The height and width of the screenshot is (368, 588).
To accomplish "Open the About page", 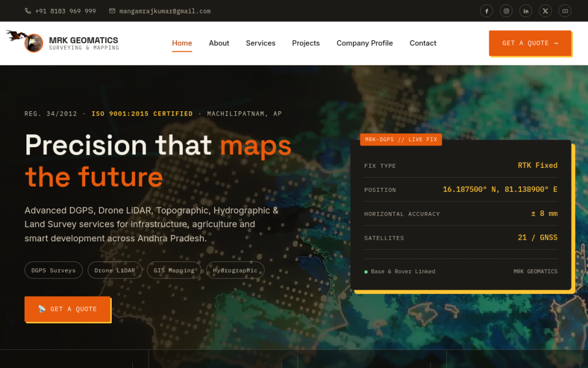I will click(x=219, y=43).
